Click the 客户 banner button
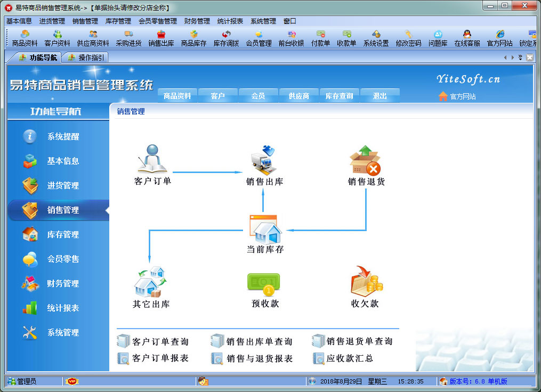This screenshot has width=541, height=392. (x=217, y=96)
